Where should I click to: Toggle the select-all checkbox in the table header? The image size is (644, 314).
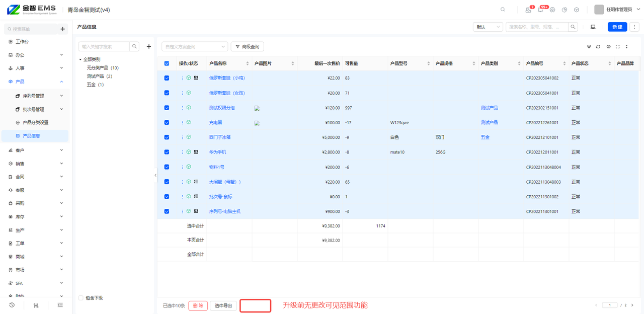point(167,63)
